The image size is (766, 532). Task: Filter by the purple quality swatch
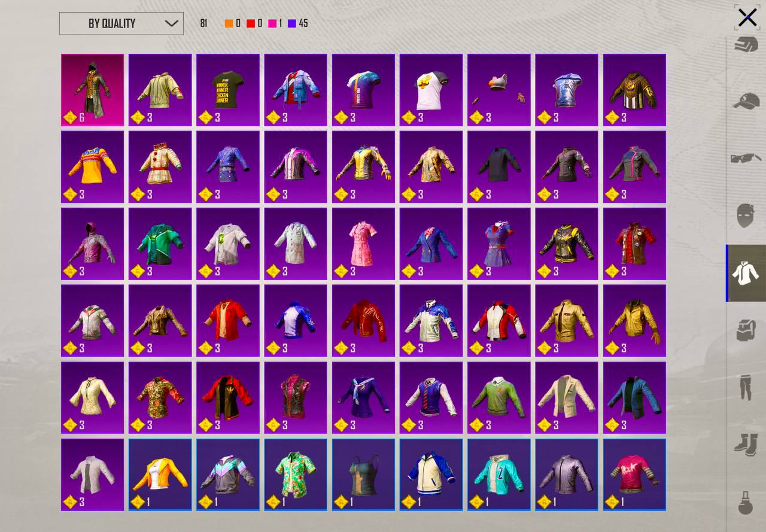tap(292, 23)
